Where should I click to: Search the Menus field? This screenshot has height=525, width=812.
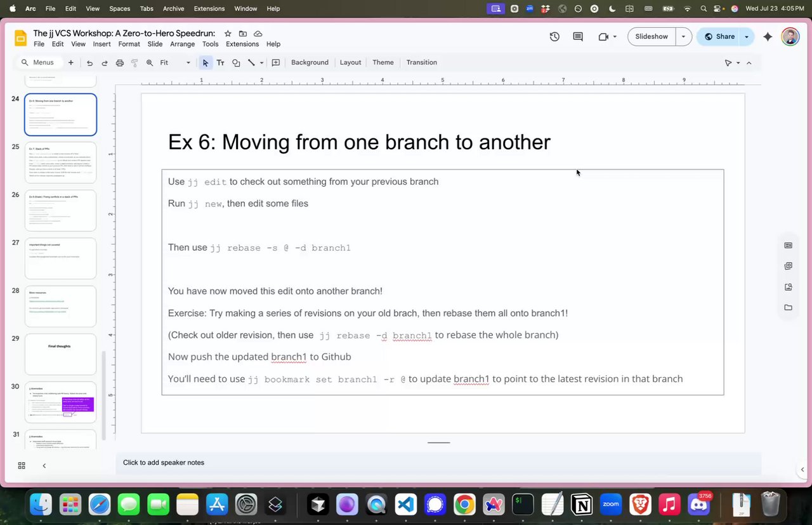coord(39,63)
